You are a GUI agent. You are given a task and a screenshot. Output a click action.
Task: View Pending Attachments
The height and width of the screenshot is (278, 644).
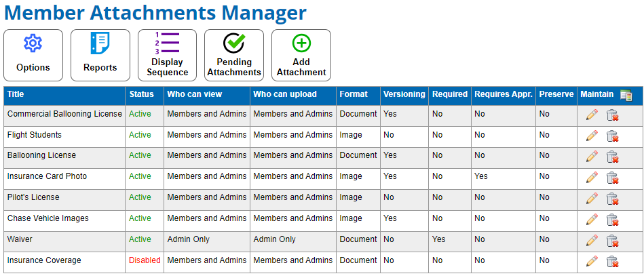[234, 55]
